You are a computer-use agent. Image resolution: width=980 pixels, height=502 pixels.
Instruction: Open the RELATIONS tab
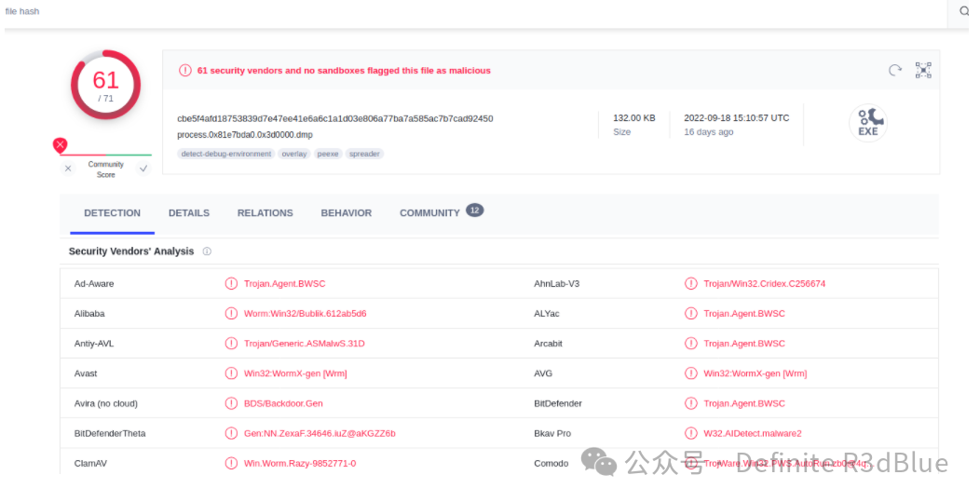click(x=265, y=213)
